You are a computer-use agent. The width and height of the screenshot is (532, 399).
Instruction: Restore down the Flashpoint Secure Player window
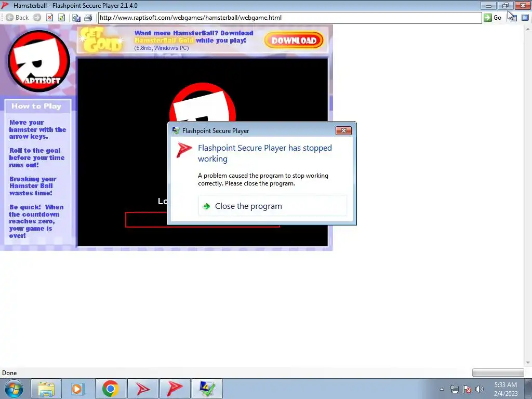[x=506, y=5]
